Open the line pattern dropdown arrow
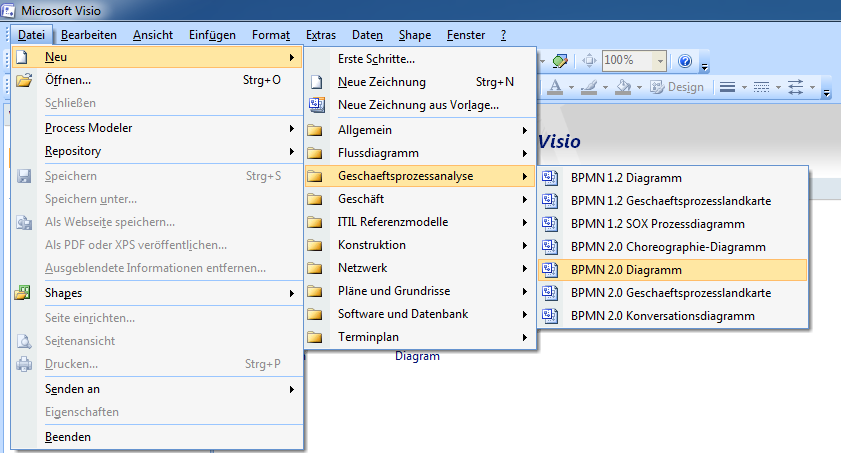The height and width of the screenshot is (453, 842). (x=778, y=87)
